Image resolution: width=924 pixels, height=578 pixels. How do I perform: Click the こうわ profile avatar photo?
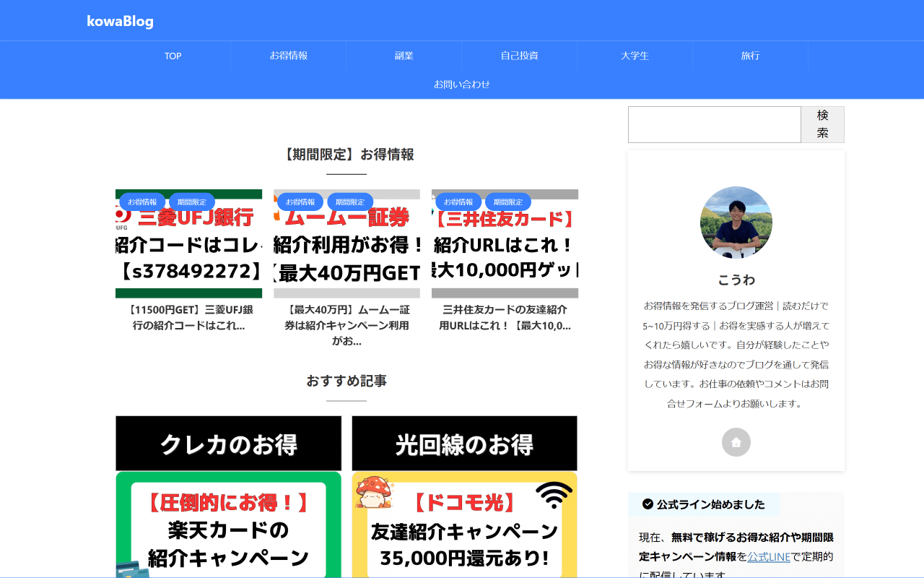click(736, 223)
